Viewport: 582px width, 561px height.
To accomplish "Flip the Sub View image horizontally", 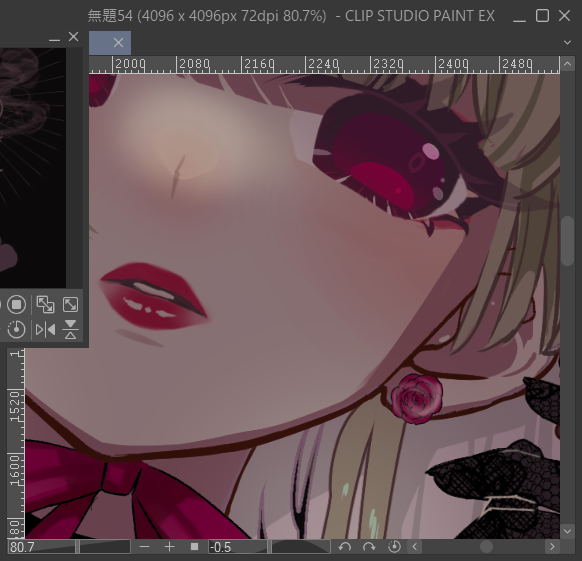I will coord(45,329).
